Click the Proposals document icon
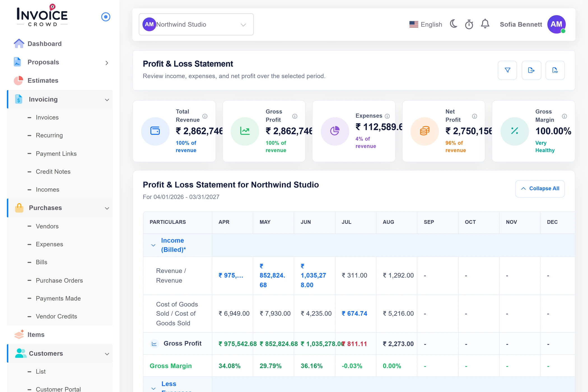The image size is (588, 392). [x=17, y=62]
